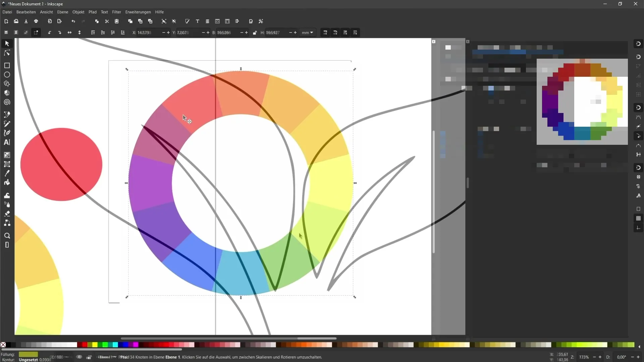Open Inkscape preferences wrench icon
The width and height of the screenshot is (644, 362).
pos(261,21)
